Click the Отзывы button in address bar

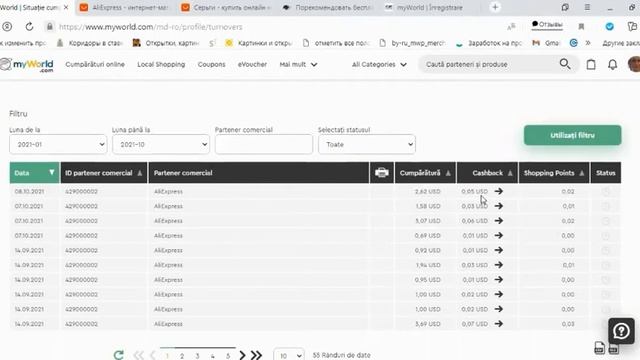547,25
